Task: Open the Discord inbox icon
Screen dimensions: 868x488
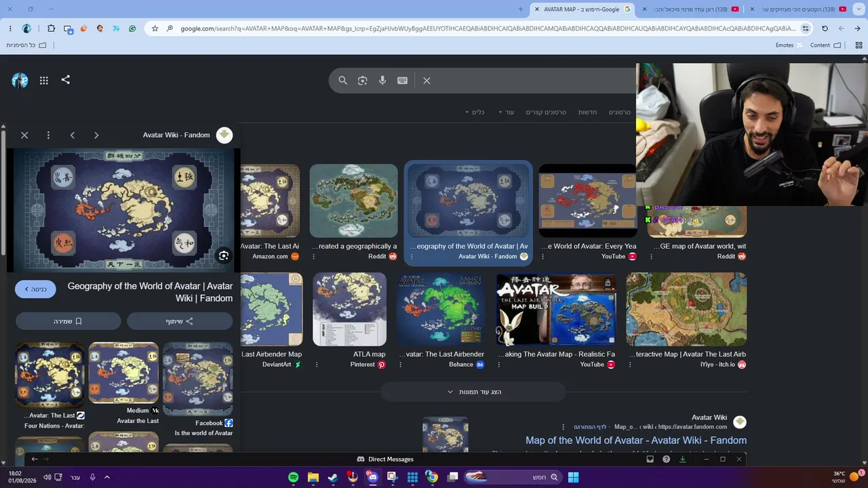Action: [650, 459]
